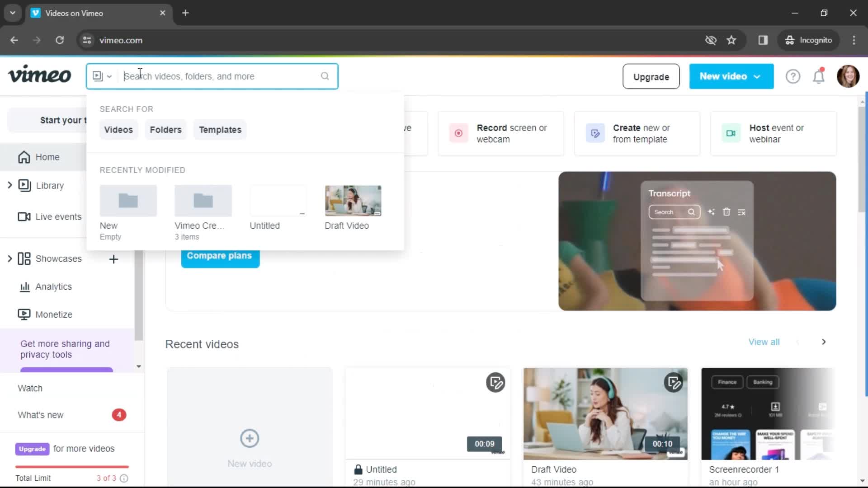Click the purple Upgrade badge
The width and height of the screenshot is (868, 488).
coord(32,449)
